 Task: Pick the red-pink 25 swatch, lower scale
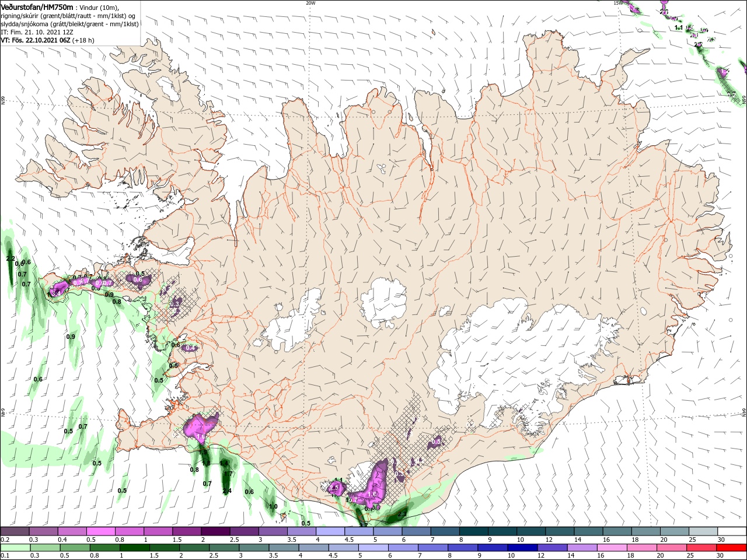(x=702, y=548)
